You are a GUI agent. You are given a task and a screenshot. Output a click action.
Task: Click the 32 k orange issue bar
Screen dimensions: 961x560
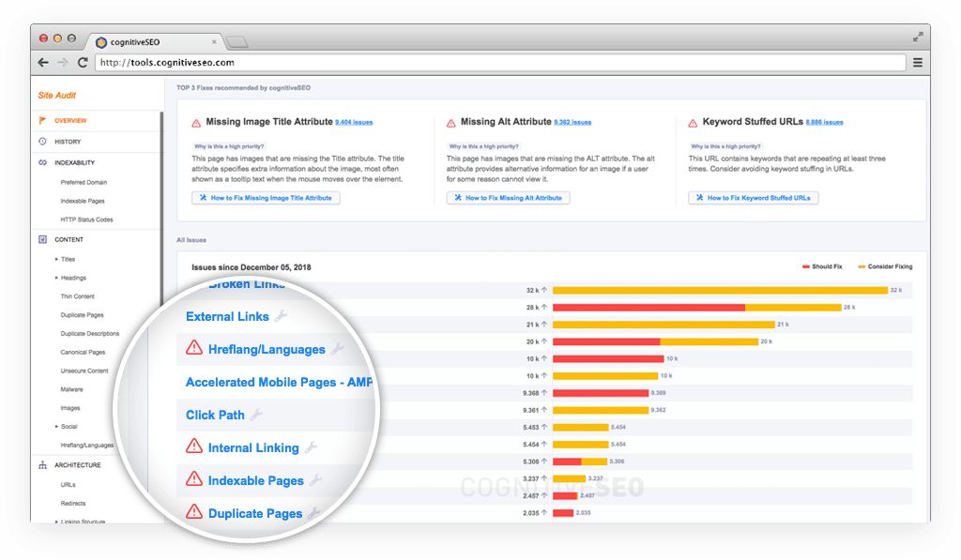(720, 291)
